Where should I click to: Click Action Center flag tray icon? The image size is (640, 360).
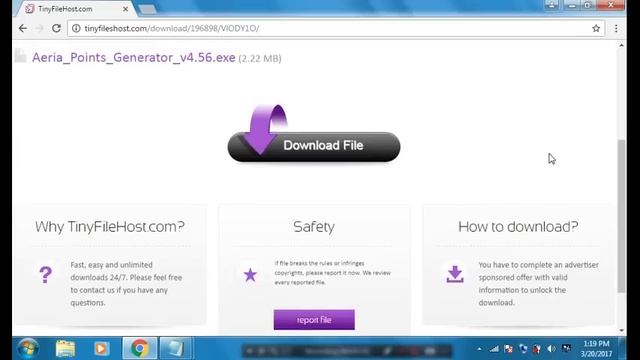coord(509,349)
